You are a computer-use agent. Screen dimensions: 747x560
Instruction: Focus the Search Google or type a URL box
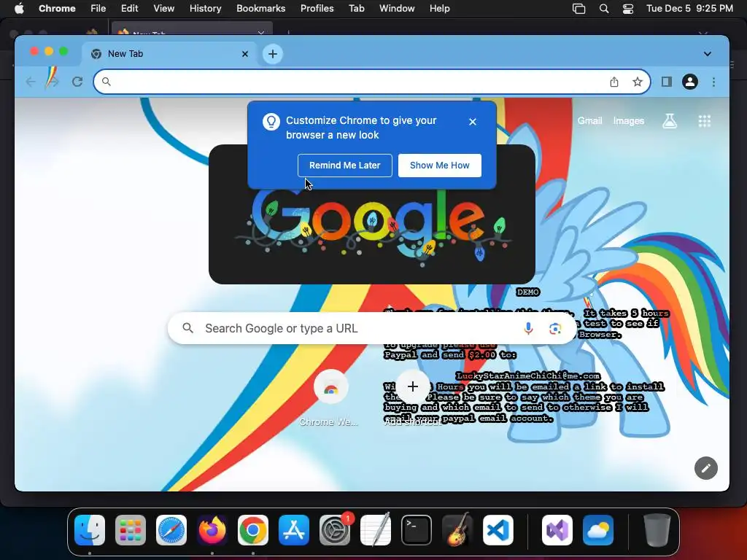click(x=372, y=328)
